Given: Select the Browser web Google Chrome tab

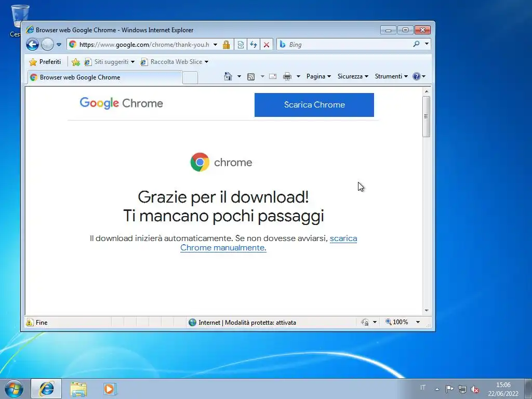Looking at the screenshot, I should point(105,77).
